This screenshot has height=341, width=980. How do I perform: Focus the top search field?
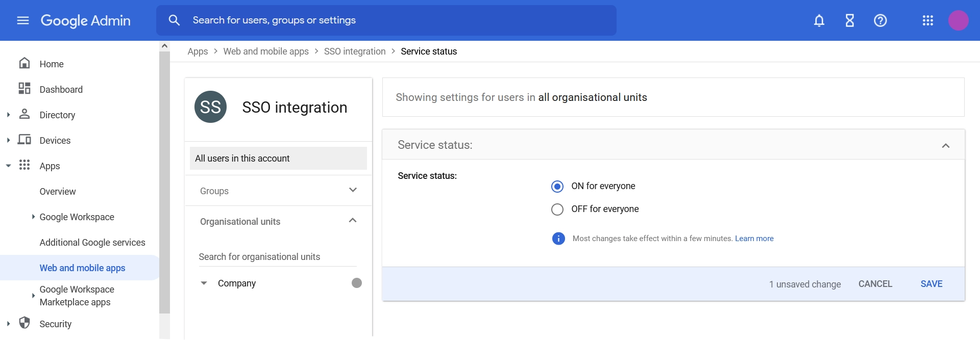386,20
